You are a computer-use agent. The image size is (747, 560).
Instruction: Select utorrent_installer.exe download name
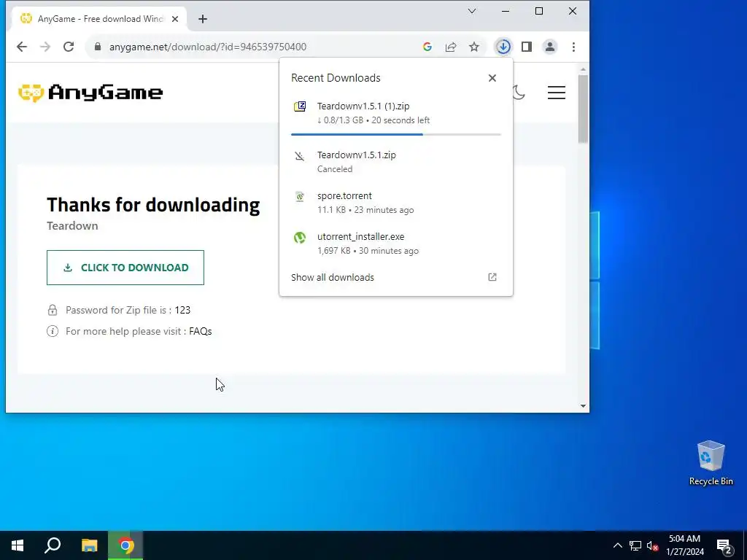coord(360,237)
